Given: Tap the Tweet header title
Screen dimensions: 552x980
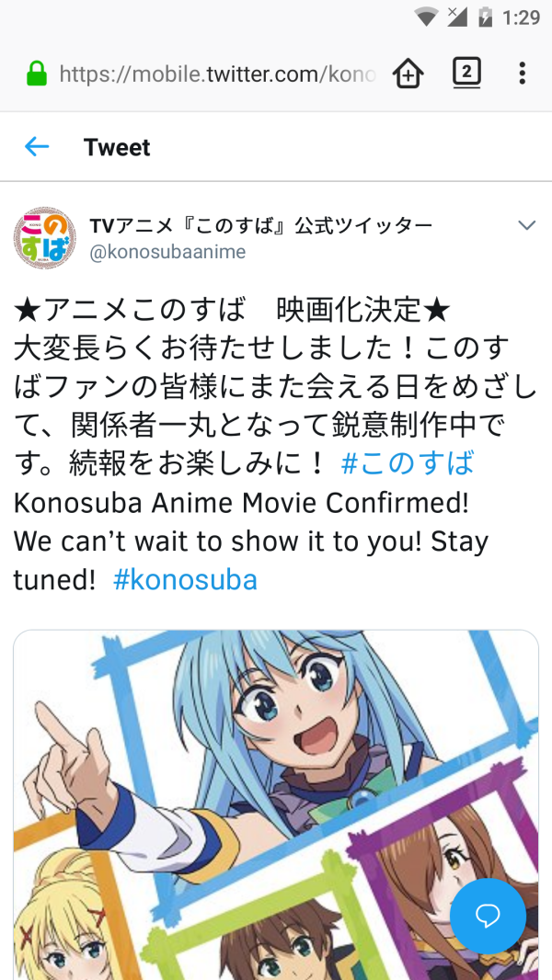Looking at the screenshot, I should (x=117, y=147).
